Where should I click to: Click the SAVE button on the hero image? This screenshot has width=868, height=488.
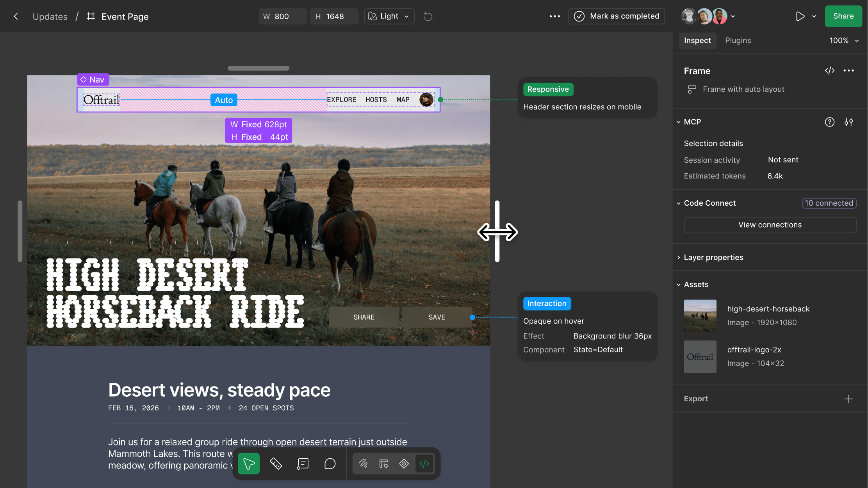click(437, 317)
